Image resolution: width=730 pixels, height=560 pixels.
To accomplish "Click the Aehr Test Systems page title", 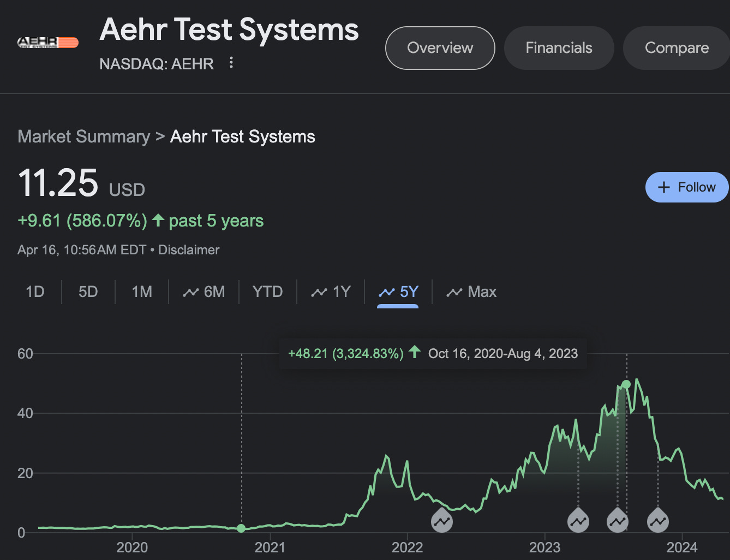I will click(x=229, y=29).
